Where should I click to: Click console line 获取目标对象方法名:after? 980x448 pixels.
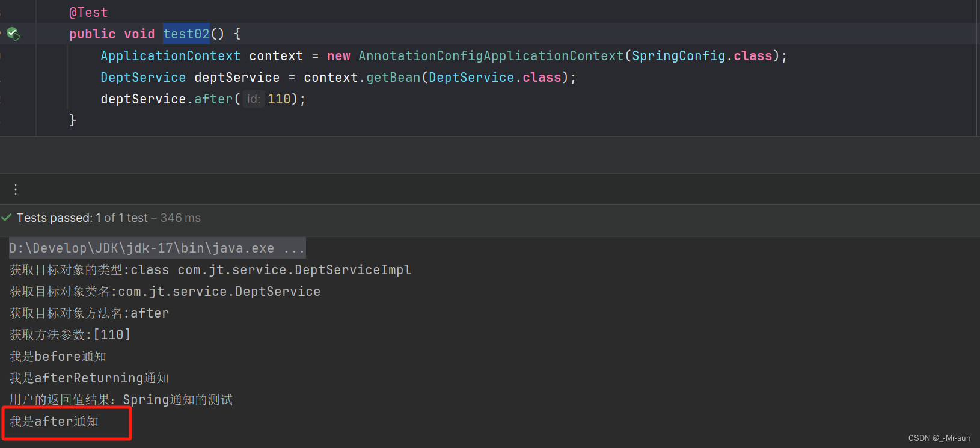coord(89,313)
